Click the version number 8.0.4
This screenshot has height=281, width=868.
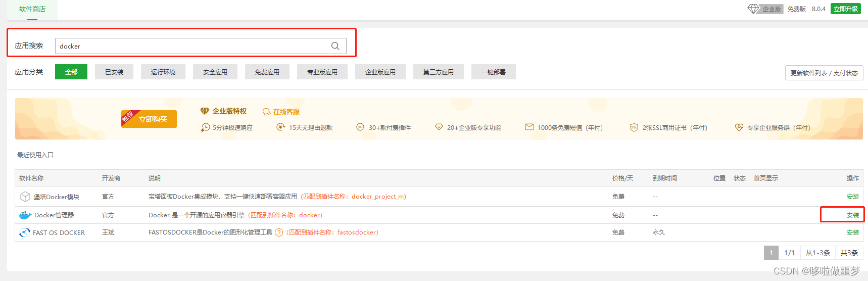[x=818, y=9]
